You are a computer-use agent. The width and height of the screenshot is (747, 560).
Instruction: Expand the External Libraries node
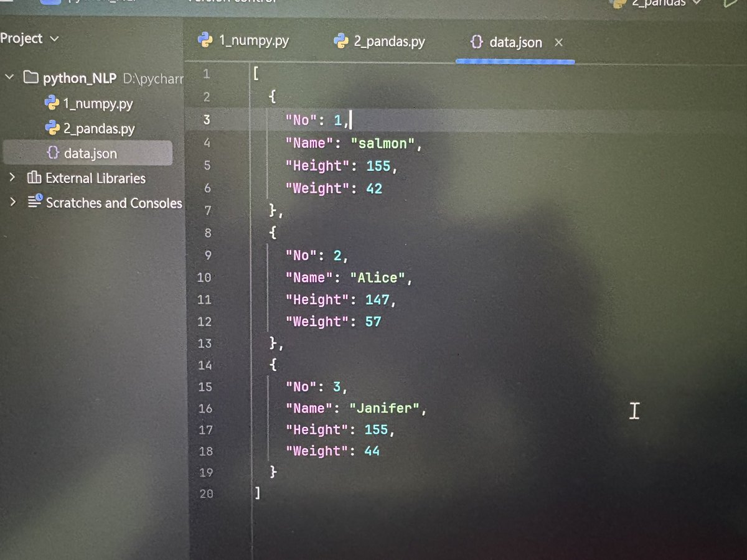[x=13, y=178]
